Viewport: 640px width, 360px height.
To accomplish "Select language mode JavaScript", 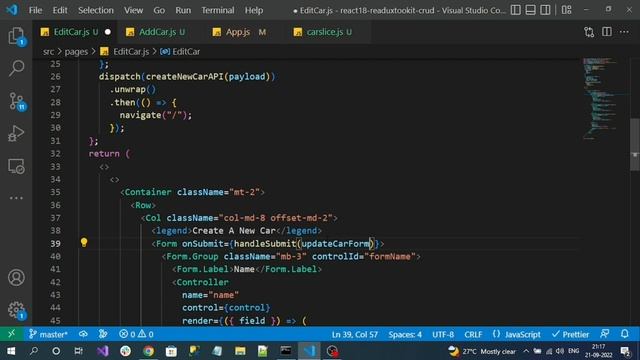I will pos(516,334).
